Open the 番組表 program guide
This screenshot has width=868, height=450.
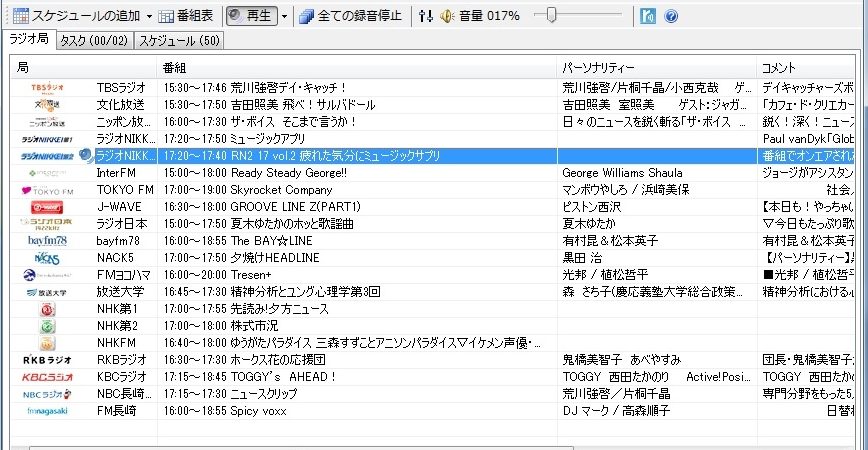click(x=186, y=16)
